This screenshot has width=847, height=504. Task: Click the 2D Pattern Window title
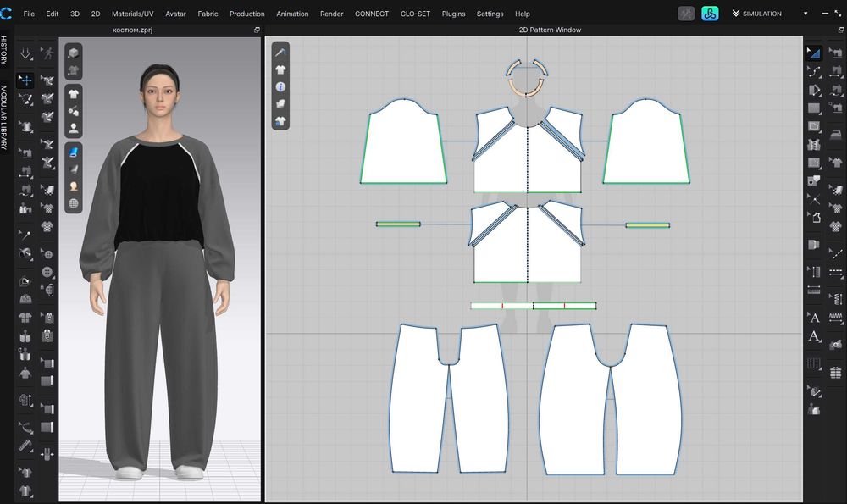(x=550, y=30)
